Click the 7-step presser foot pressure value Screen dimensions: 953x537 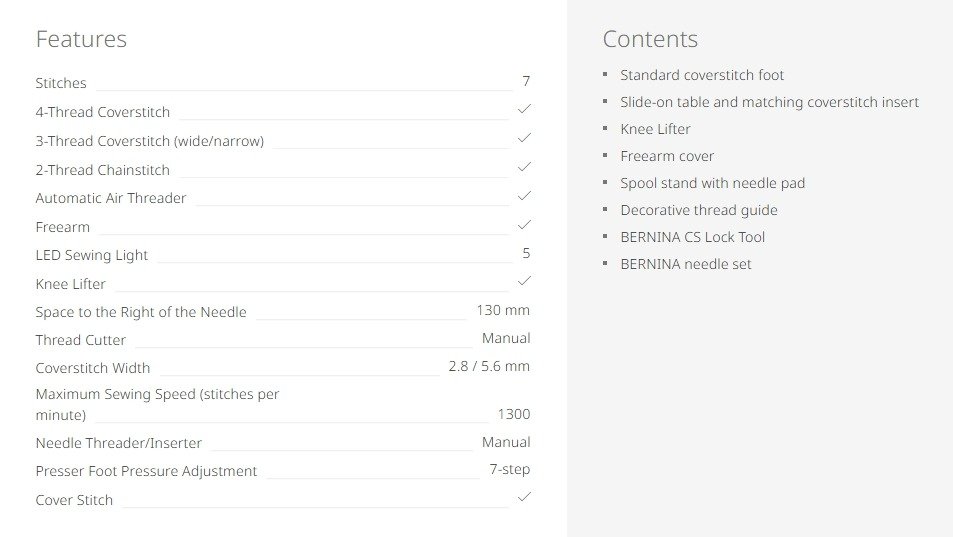click(x=510, y=469)
